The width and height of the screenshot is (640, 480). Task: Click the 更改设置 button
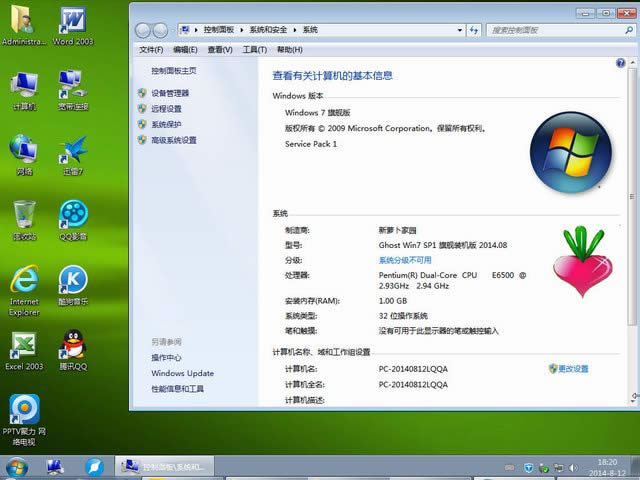click(573, 369)
